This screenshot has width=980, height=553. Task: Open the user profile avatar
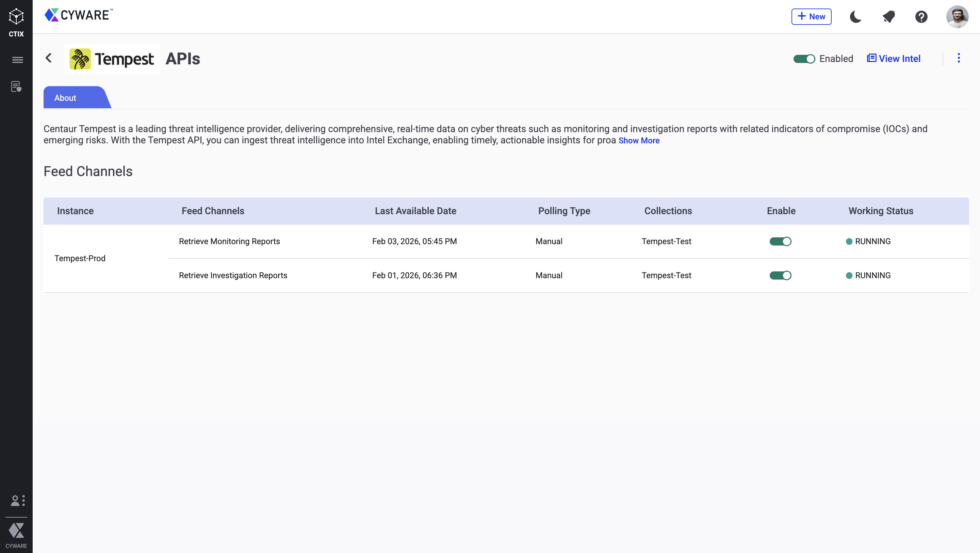point(957,17)
